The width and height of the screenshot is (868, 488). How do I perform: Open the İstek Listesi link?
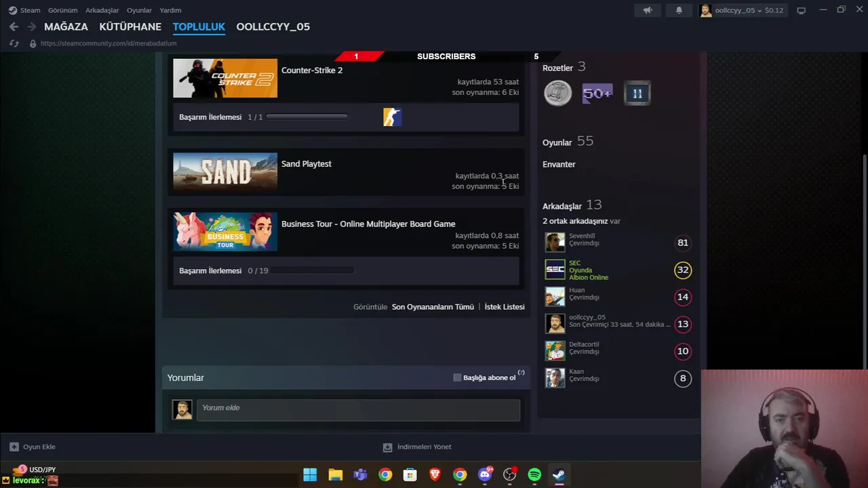click(505, 307)
